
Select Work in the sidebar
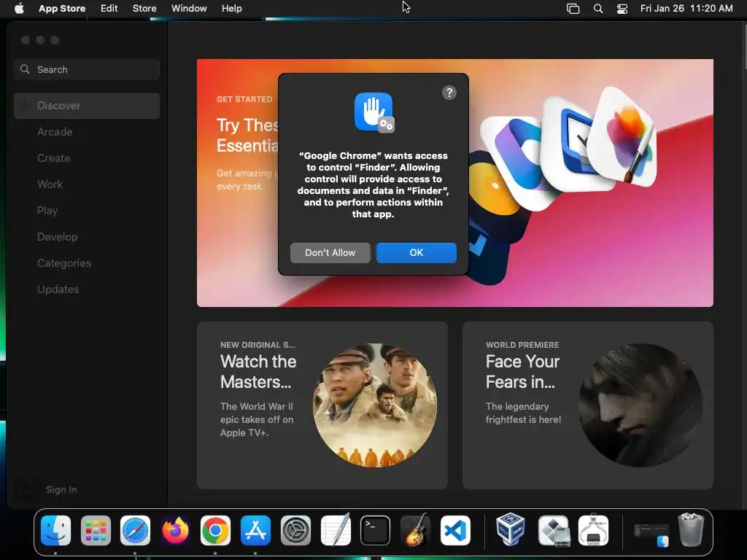[x=87, y=184]
